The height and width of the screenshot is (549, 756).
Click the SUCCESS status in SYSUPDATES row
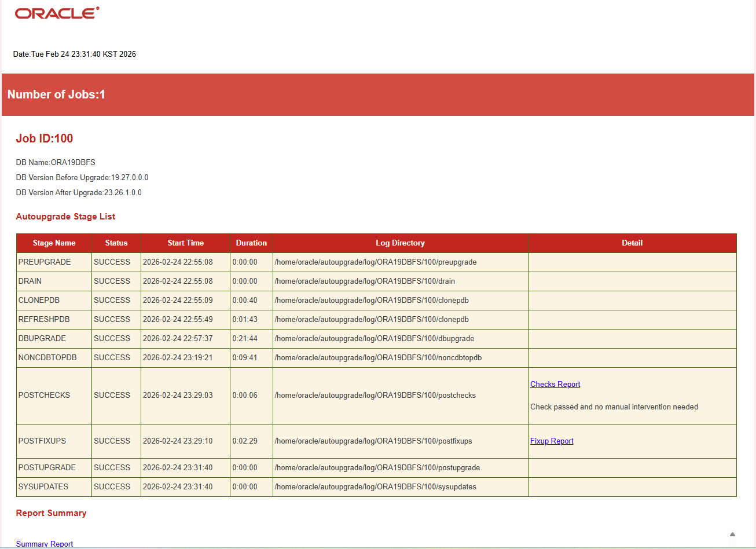tap(112, 487)
